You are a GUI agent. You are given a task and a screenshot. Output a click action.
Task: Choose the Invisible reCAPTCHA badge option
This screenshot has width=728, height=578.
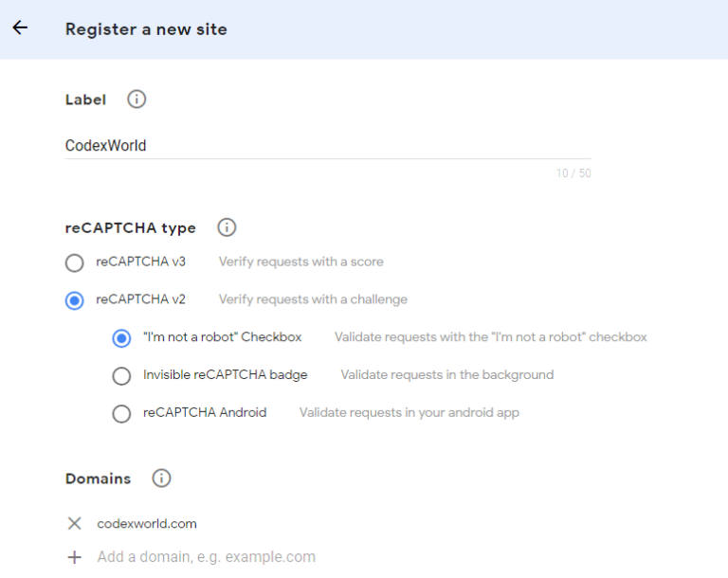point(121,375)
